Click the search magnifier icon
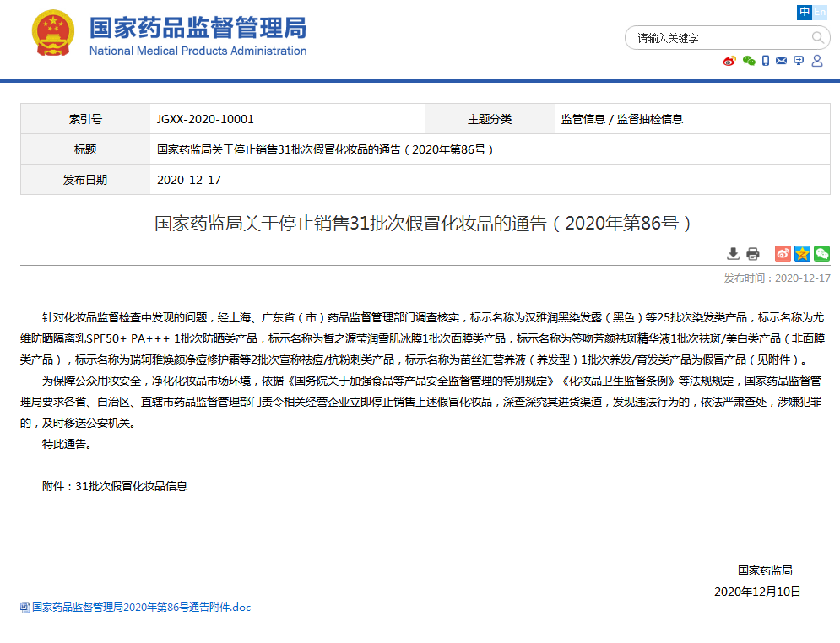The image size is (840, 643). point(817,38)
